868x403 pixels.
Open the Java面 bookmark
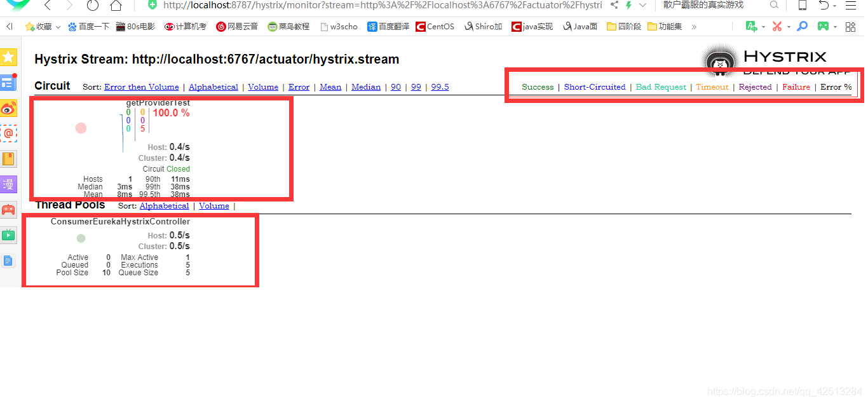coord(580,27)
